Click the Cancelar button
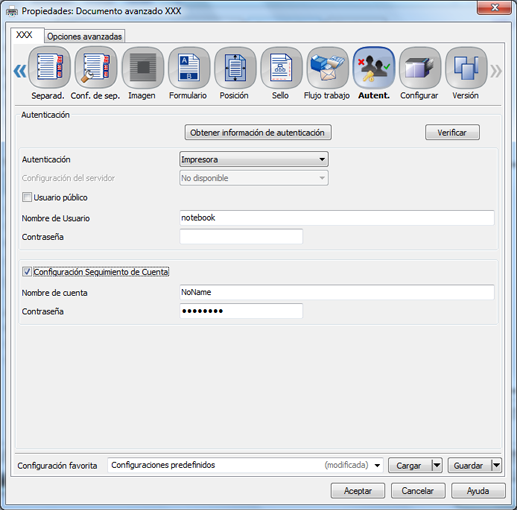 click(x=418, y=491)
